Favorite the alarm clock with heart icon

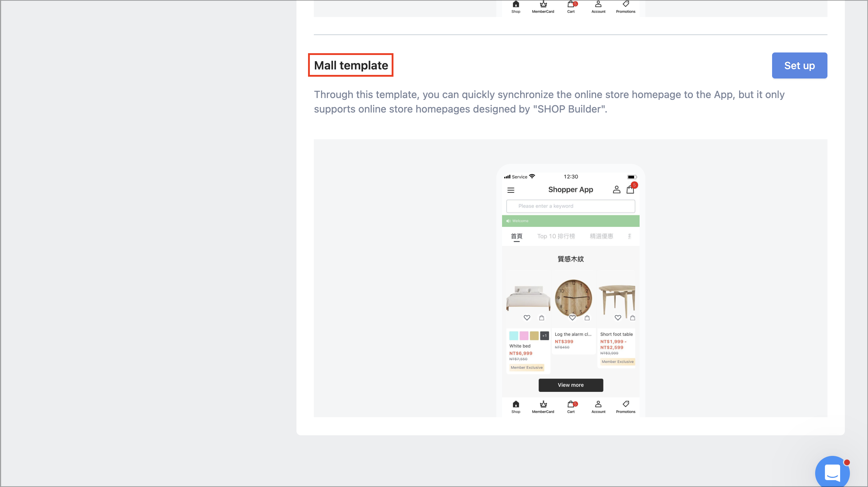(x=572, y=318)
